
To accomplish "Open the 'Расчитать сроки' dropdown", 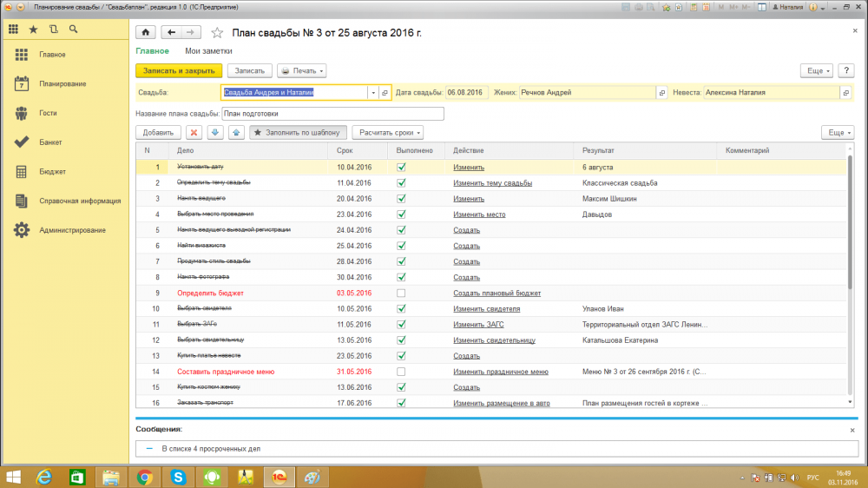I will 387,133.
